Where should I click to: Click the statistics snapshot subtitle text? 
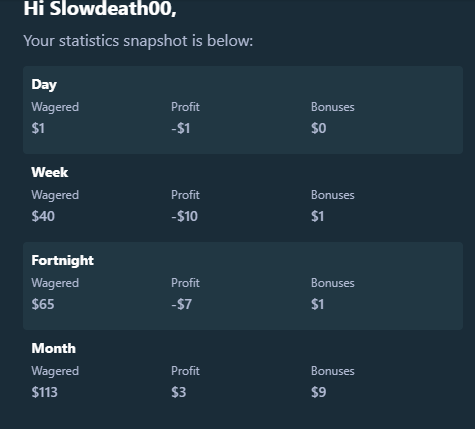[138, 41]
